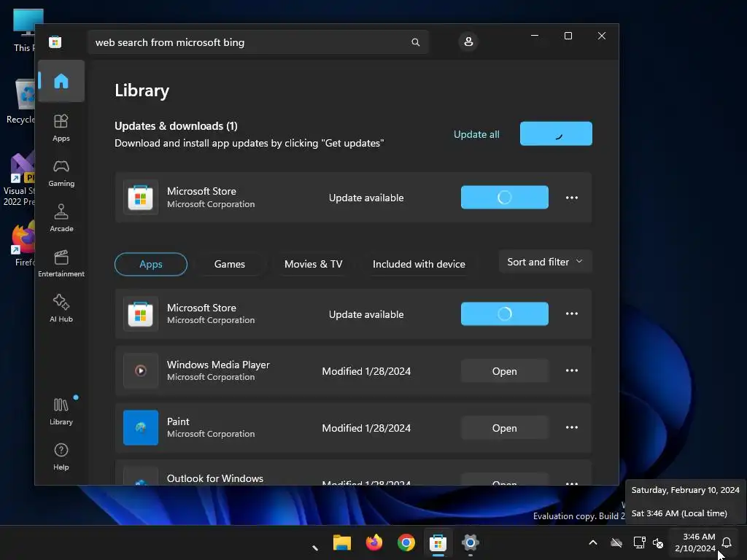Open more options for Windows Media Player

572,370
